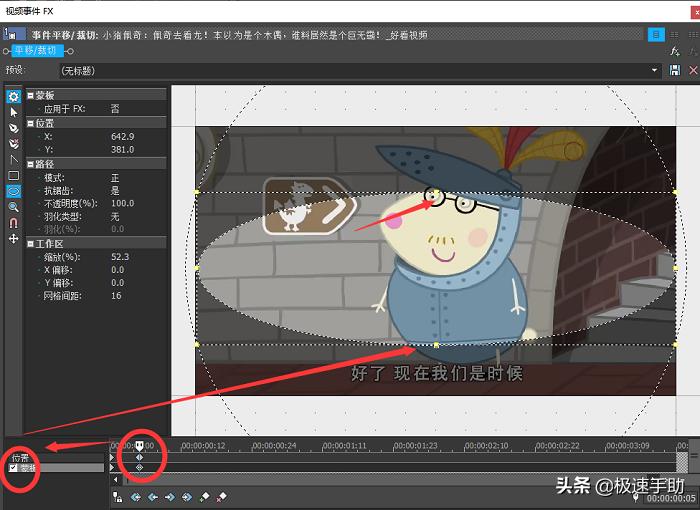Expand the 蒙板 keyframe row triangle
Screen dimensions: 700x510
click(112, 468)
